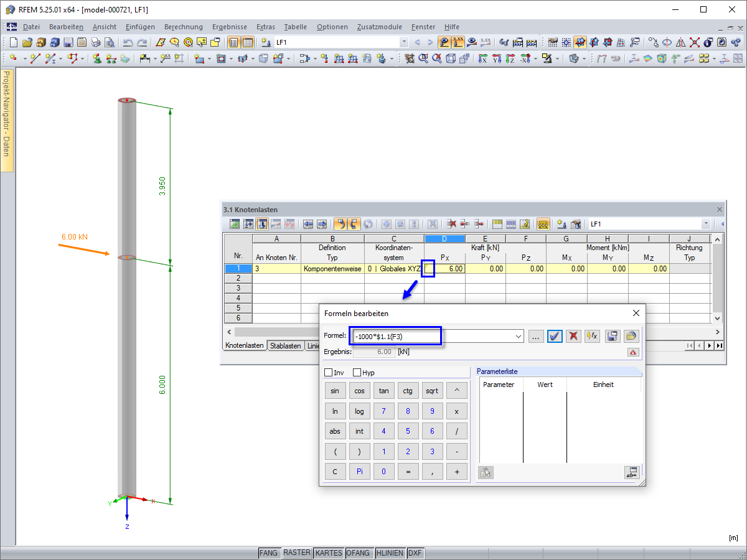Select row header 2 in Knotenlasten table
The height and width of the screenshot is (560, 747).
tap(238, 279)
